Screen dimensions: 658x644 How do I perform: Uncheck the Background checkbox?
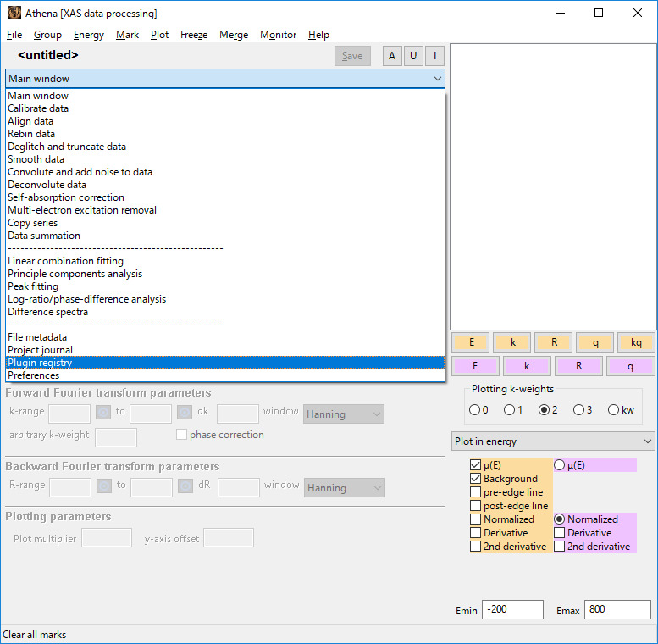[475, 479]
